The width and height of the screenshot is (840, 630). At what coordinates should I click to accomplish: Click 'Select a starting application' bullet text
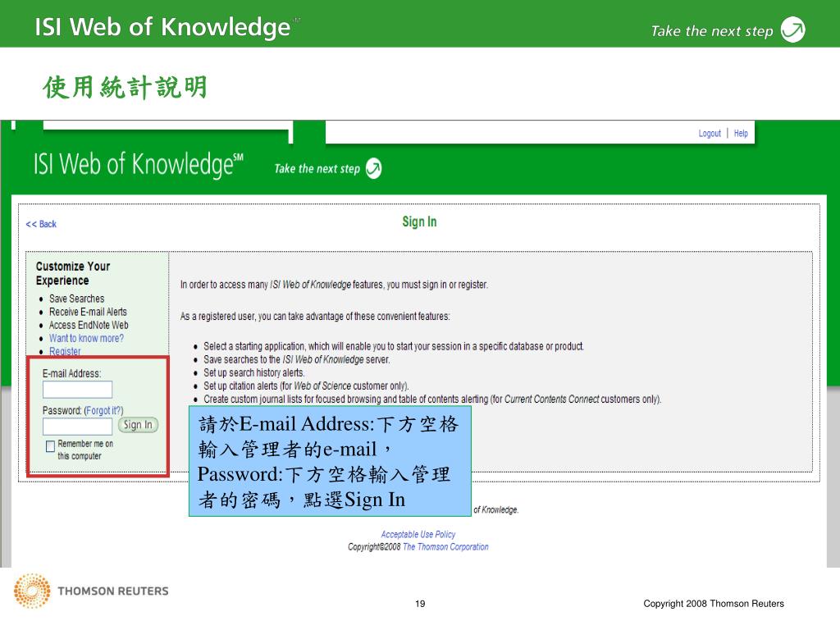coord(394,346)
